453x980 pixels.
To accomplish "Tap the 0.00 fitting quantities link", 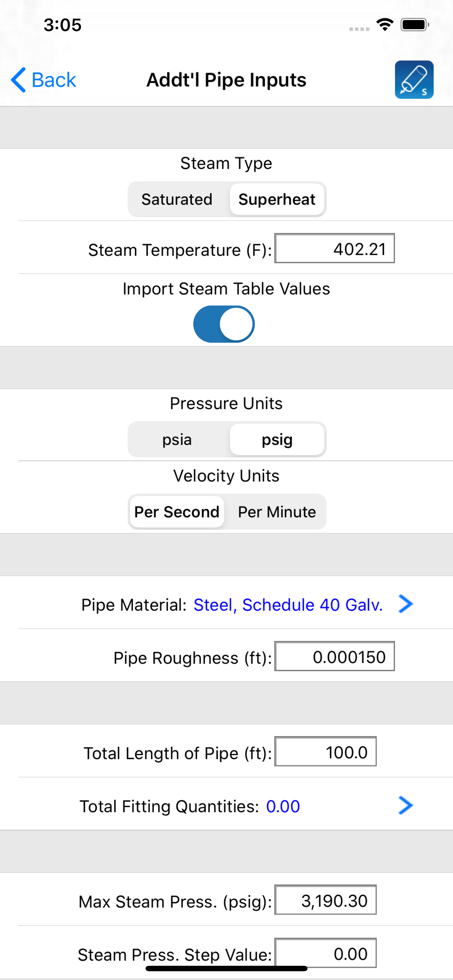I will [283, 806].
